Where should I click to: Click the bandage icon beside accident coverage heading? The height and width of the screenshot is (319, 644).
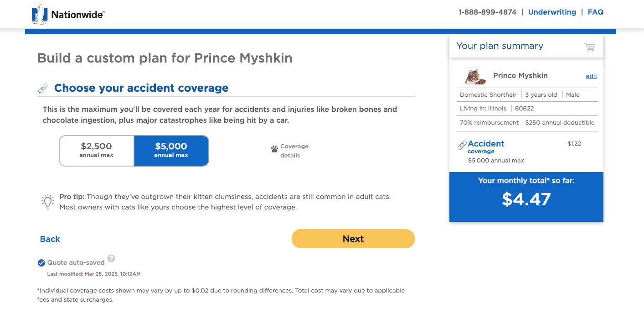coord(43,88)
